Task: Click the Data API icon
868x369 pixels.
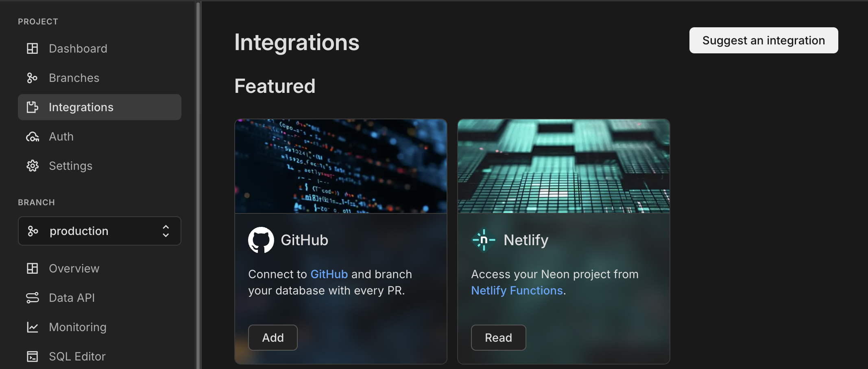Action: [32, 297]
